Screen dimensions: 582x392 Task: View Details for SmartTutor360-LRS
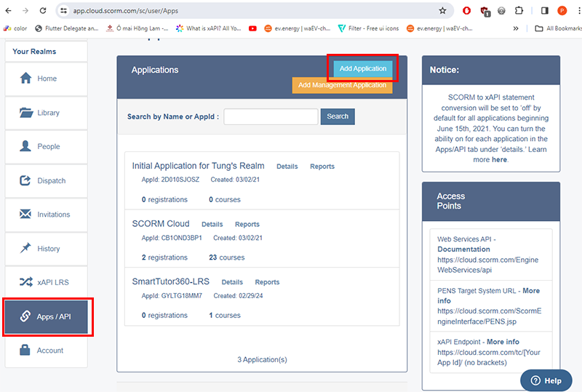point(232,282)
